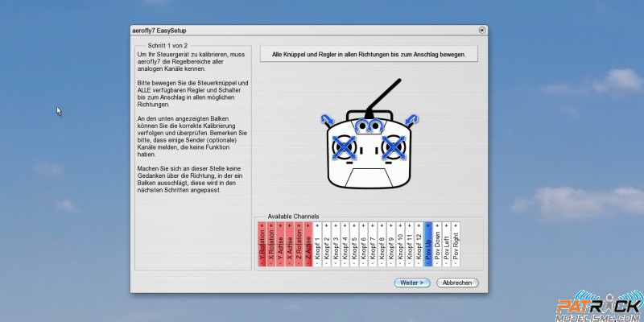
Task: Select the Knopf 10 channel bar
Action: 400,244
